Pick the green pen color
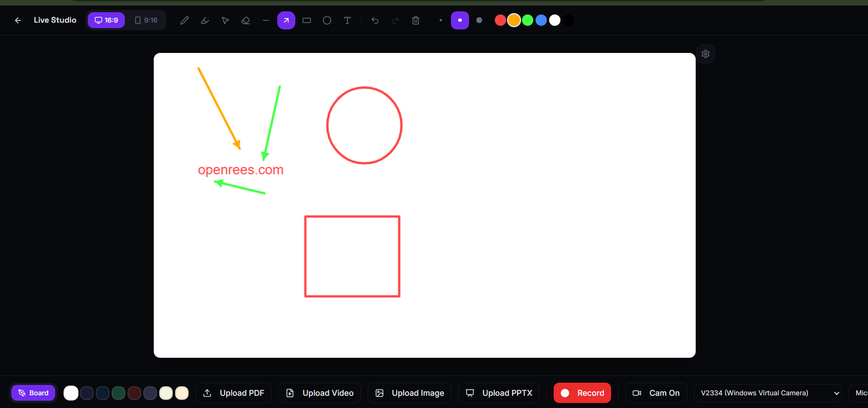The height and width of the screenshot is (408, 868). click(x=527, y=20)
